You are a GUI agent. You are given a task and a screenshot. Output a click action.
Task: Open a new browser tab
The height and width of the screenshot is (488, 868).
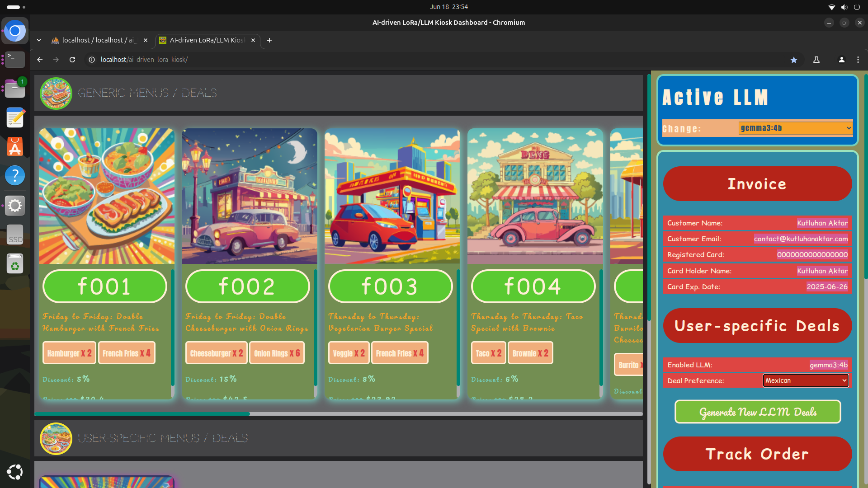[269, 40]
